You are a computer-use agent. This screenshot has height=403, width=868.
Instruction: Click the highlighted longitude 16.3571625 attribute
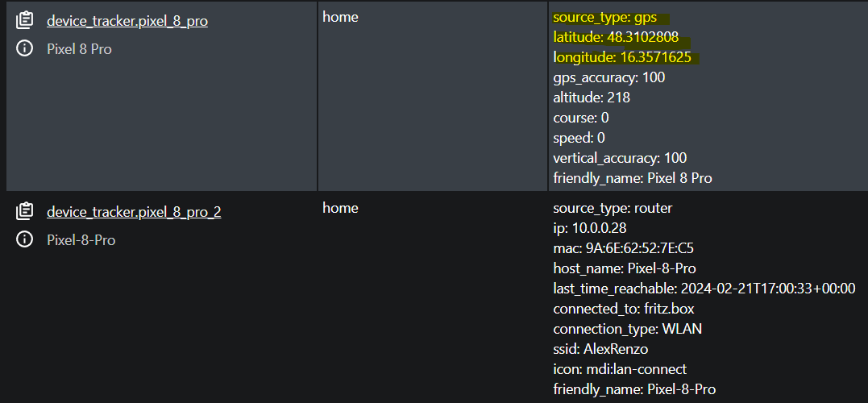coord(622,57)
